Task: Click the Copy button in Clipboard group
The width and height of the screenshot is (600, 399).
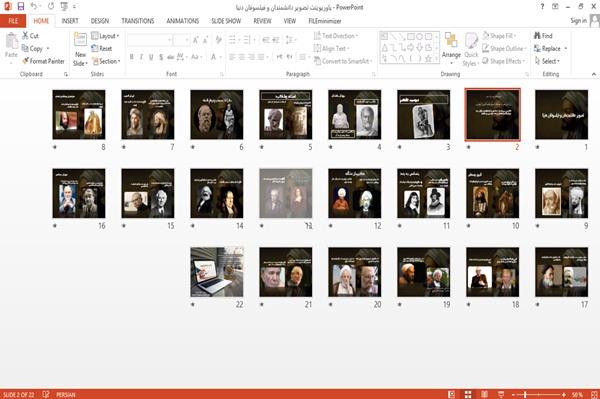Action: (x=32, y=49)
